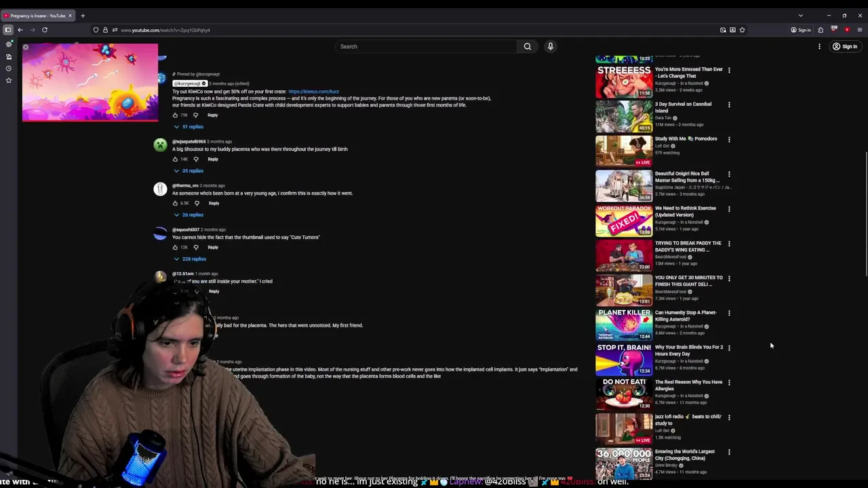The height and width of the screenshot is (488, 868).
Task: Expand 51 replies on pinned comment
Action: (x=189, y=127)
